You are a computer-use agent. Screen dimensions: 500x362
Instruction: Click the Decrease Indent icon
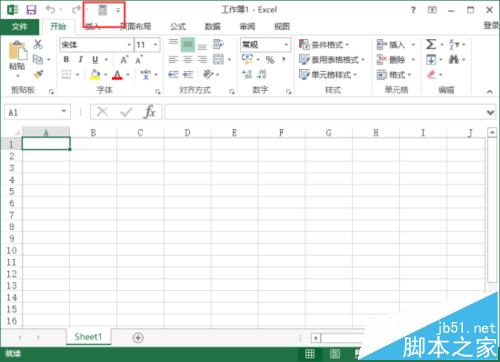(173, 74)
